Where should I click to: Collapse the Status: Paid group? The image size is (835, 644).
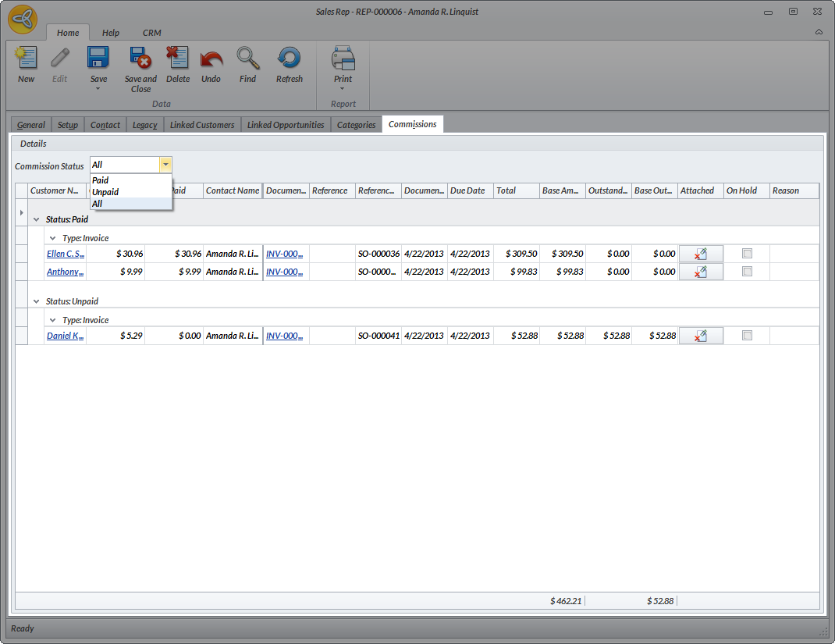36,220
